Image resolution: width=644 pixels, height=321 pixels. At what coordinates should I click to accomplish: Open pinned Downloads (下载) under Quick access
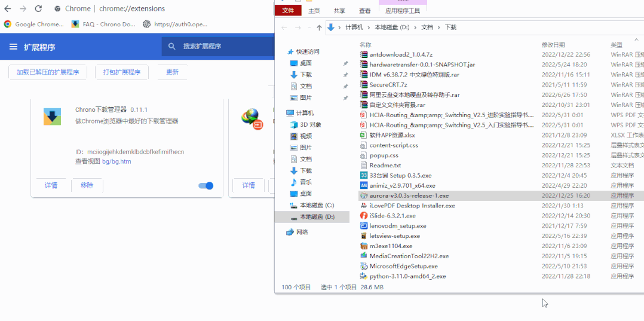tap(301, 75)
